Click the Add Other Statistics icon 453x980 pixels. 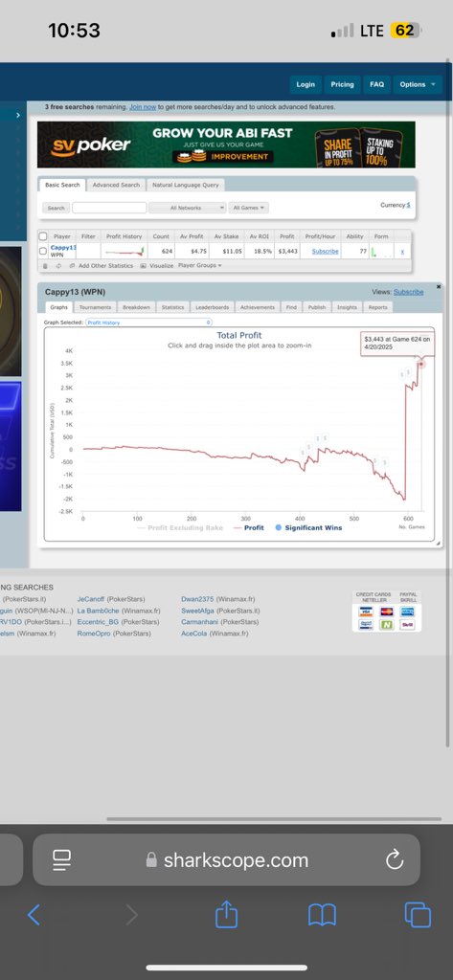click(x=72, y=266)
